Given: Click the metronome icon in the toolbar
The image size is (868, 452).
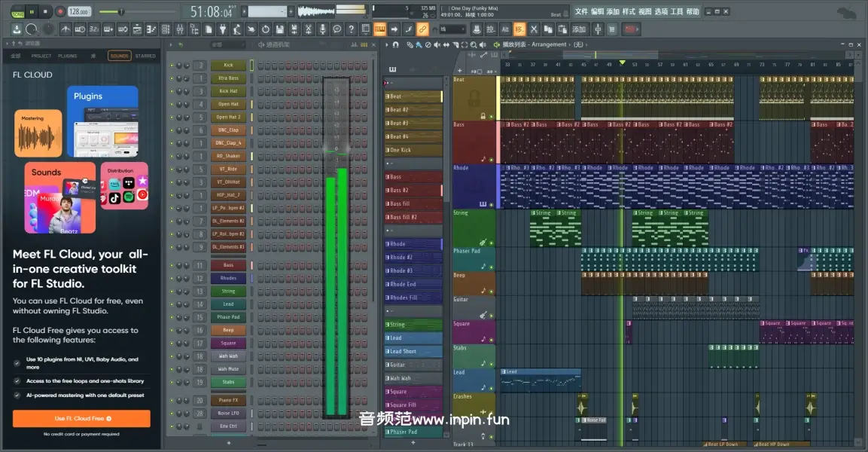Looking at the screenshot, I should [65, 29].
